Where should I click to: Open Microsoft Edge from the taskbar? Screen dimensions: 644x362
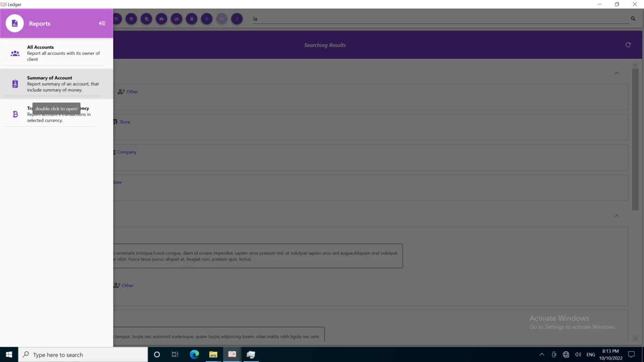[x=194, y=355]
